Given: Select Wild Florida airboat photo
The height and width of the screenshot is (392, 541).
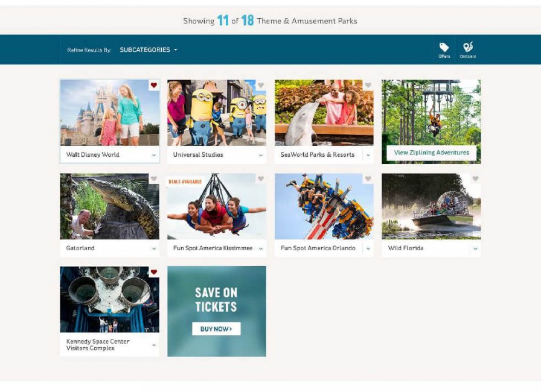Looking at the screenshot, I should coord(431,206).
